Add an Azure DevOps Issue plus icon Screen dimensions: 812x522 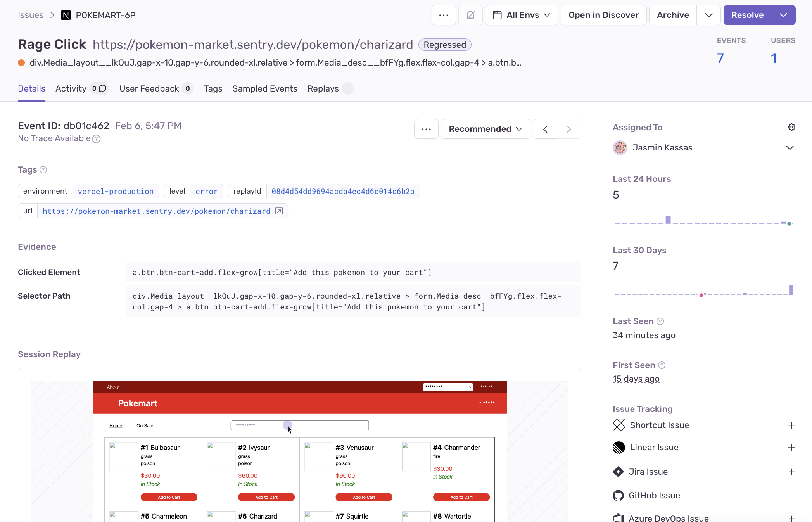click(791, 518)
